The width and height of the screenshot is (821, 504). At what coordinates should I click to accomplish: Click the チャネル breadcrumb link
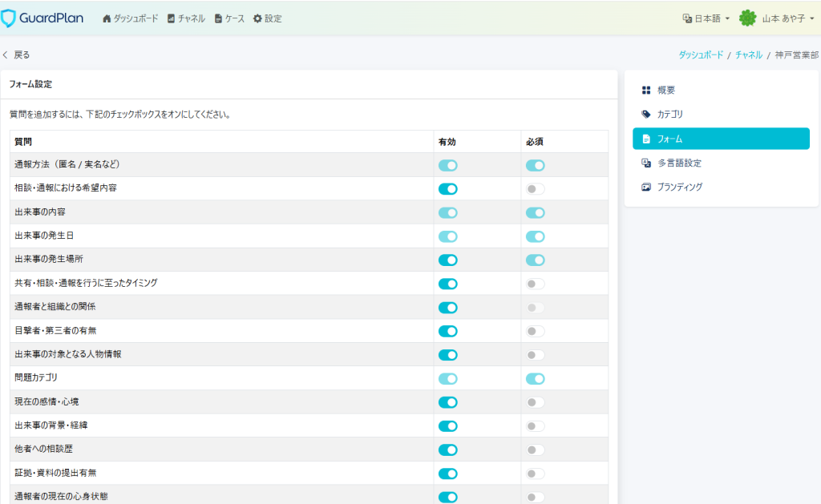click(748, 55)
